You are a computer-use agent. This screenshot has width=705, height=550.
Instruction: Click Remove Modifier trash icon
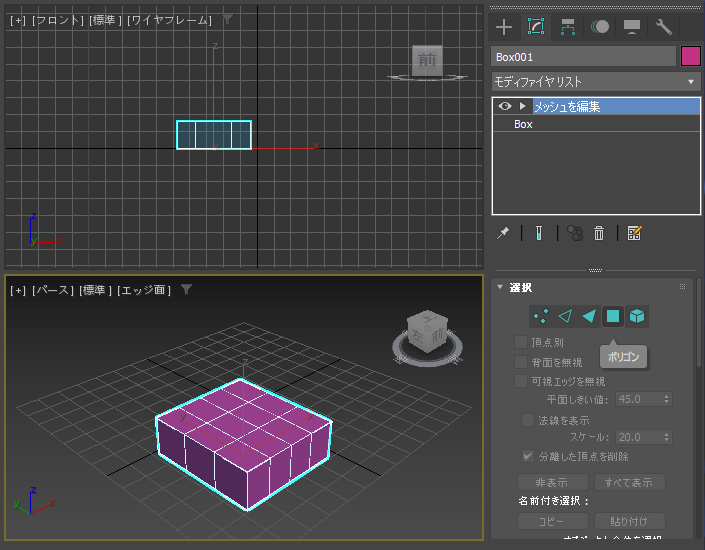tap(599, 233)
